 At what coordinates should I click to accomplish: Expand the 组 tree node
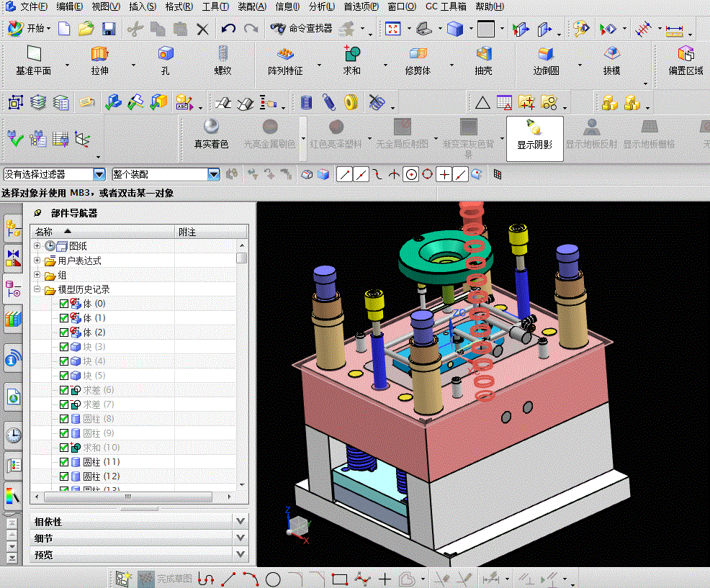pyautogui.click(x=37, y=275)
